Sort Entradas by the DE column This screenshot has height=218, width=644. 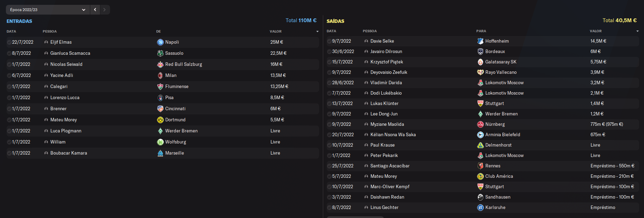tap(158, 32)
